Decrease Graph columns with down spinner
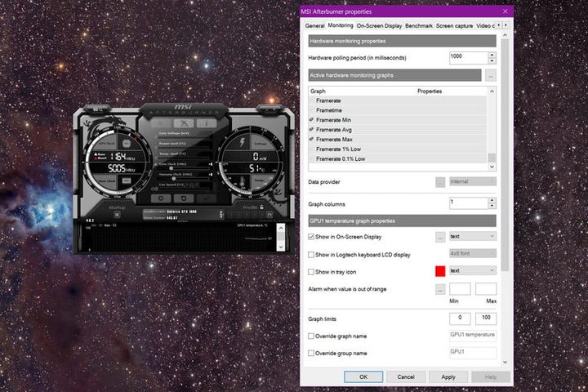This screenshot has height=392, width=588. pyautogui.click(x=492, y=207)
